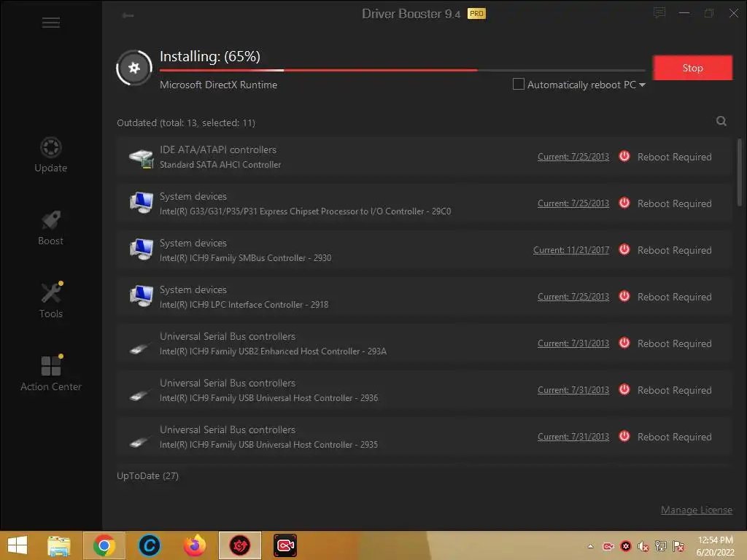Viewport: 747px width, 560px height.
Task: Click USB icon for USB Universal Host Controller - 2935
Action: coord(139,443)
